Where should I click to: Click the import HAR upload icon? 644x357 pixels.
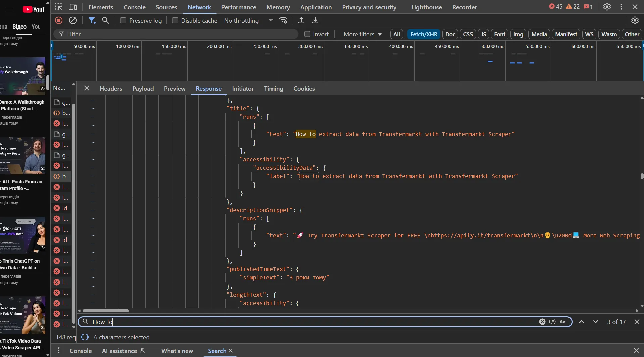[x=301, y=20]
